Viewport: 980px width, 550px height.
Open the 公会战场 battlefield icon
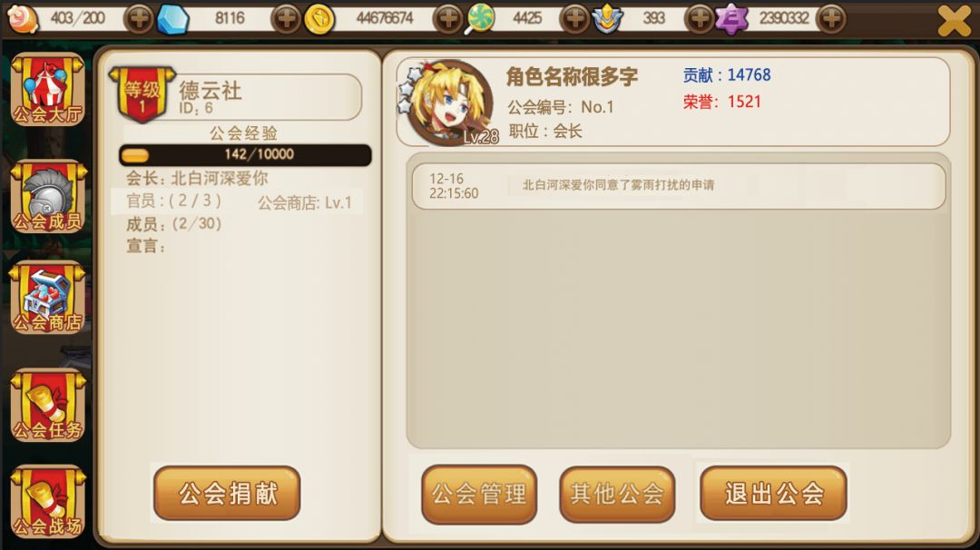[47, 502]
